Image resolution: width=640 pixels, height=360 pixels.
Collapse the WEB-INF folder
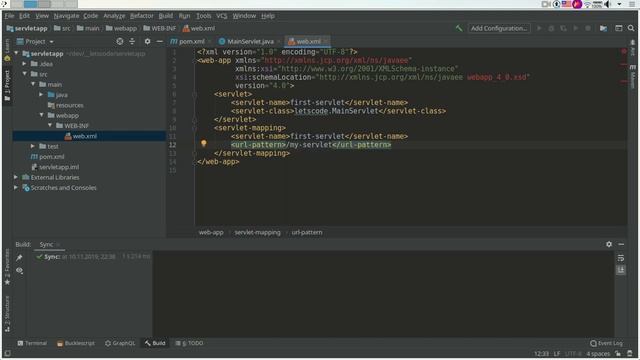click(50, 125)
